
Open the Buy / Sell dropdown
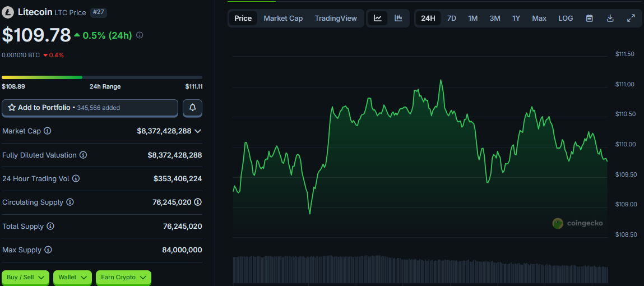[25, 278]
